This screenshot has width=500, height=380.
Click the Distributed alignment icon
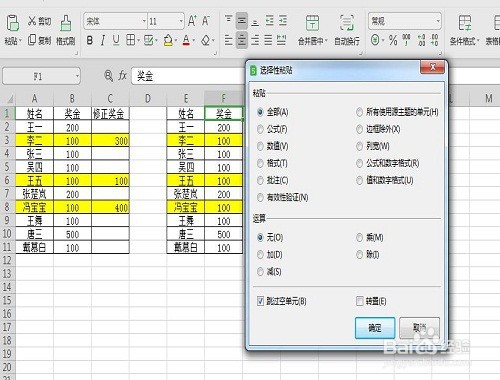click(282, 40)
